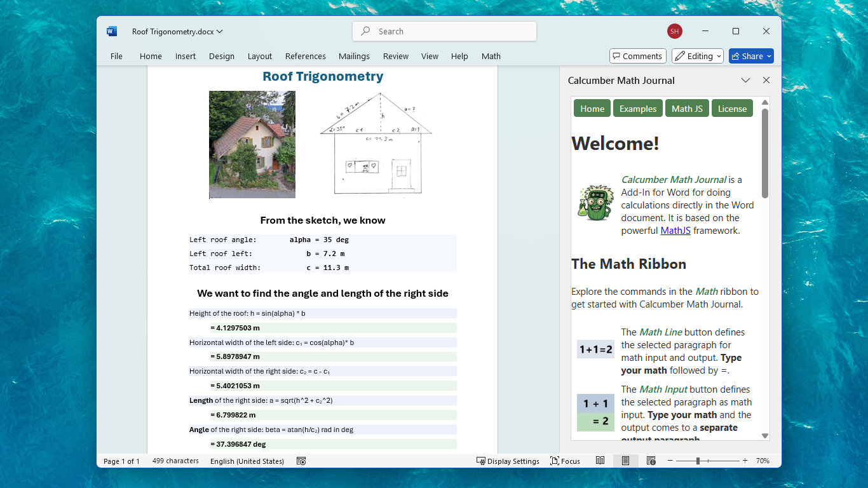868x488 pixels.
Task: Open the Help ribbon tab
Action: [x=459, y=56]
